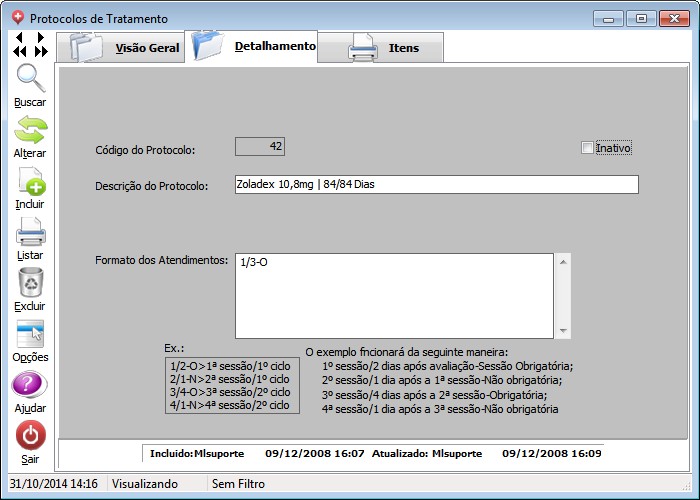
Task: Click the Excluir trash bin icon
Action: click(x=30, y=283)
